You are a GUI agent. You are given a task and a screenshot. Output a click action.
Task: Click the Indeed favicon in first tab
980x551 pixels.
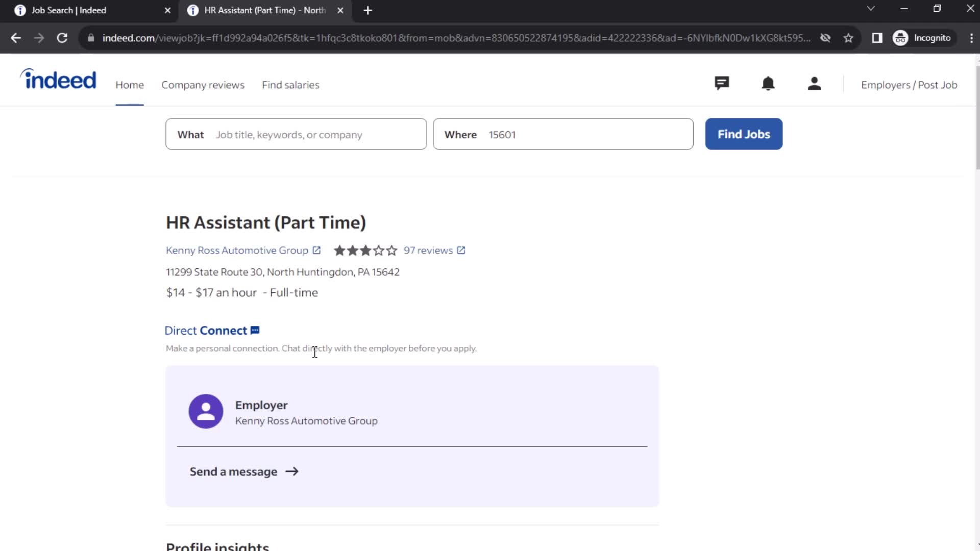click(x=19, y=10)
